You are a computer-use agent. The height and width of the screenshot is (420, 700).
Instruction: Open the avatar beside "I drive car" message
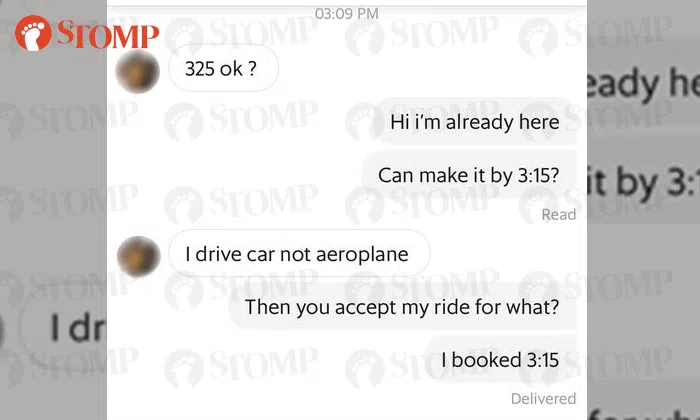(x=137, y=255)
